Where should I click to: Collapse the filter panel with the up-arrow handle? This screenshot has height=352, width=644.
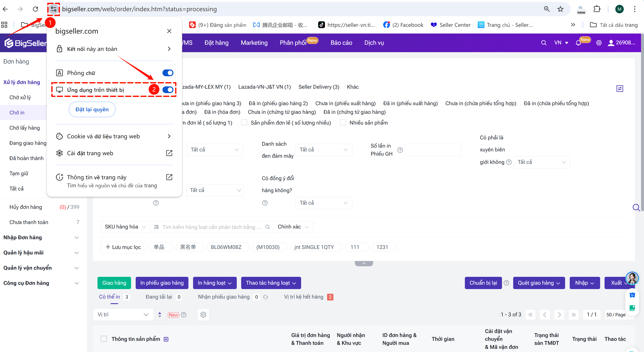click(364, 264)
